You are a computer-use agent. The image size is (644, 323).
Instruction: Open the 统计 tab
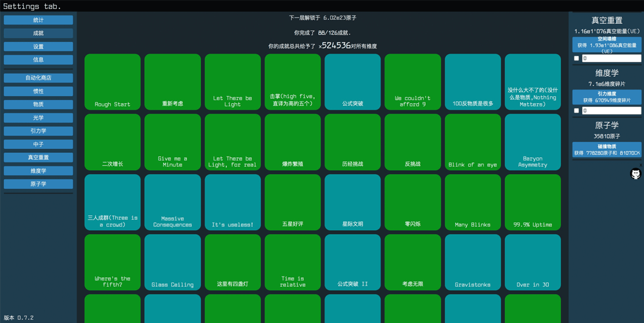(39, 20)
